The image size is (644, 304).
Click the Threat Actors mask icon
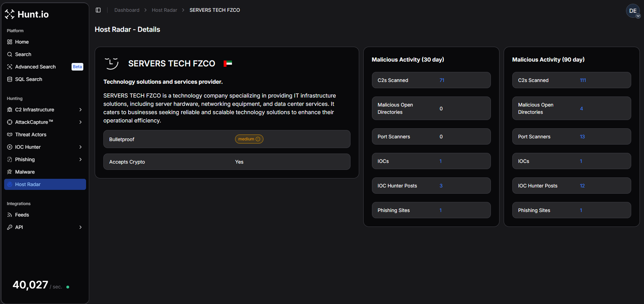[10, 135]
